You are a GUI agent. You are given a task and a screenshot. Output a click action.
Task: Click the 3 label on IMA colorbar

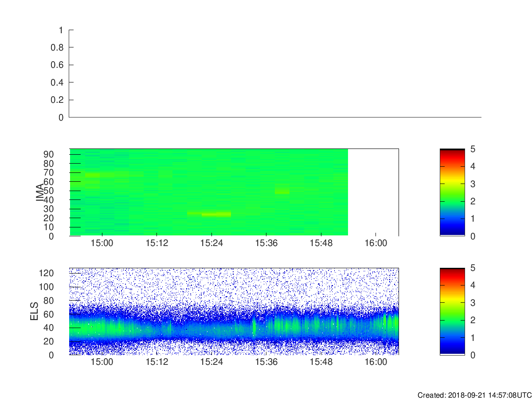click(473, 184)
